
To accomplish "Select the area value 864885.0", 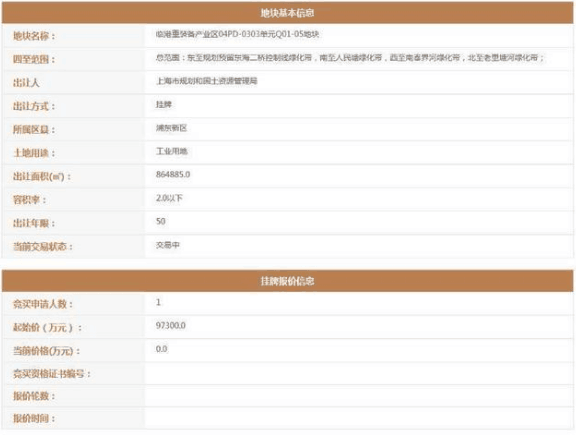I will (173, 175).
